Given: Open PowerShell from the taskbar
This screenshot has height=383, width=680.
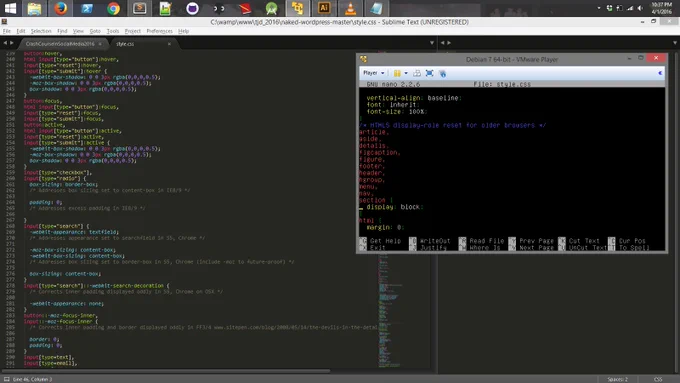Looking at the screenshot, I should click(x=87, y=8).
